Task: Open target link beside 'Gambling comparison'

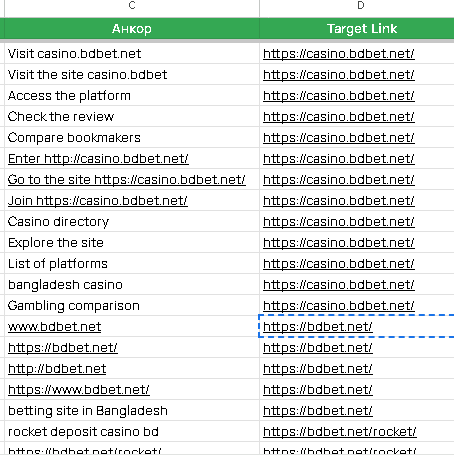Action: [x=339, y=306]
